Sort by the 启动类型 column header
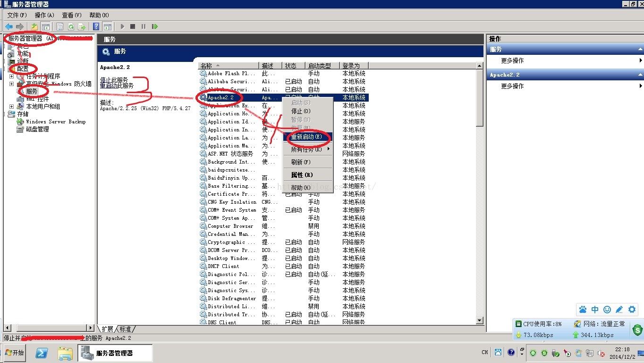The image size is (644, 363). pyautogui.click(x=322, y=66)
